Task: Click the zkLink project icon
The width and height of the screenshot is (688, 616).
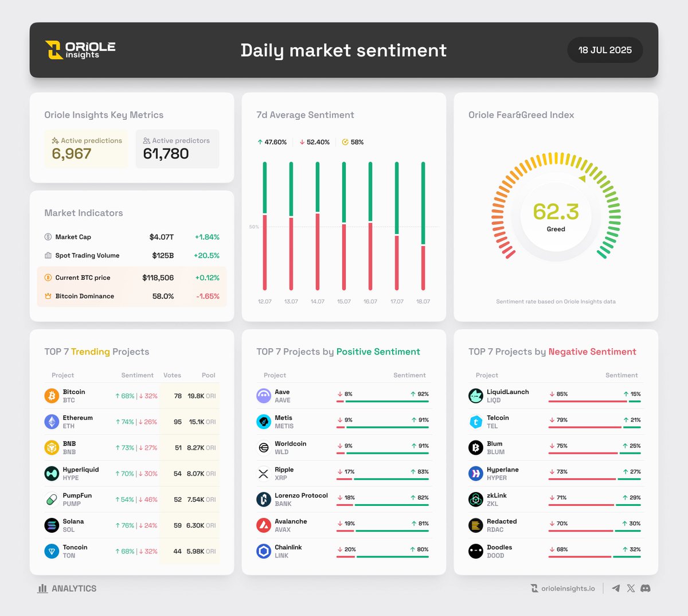Action: (x=476, y=499)
